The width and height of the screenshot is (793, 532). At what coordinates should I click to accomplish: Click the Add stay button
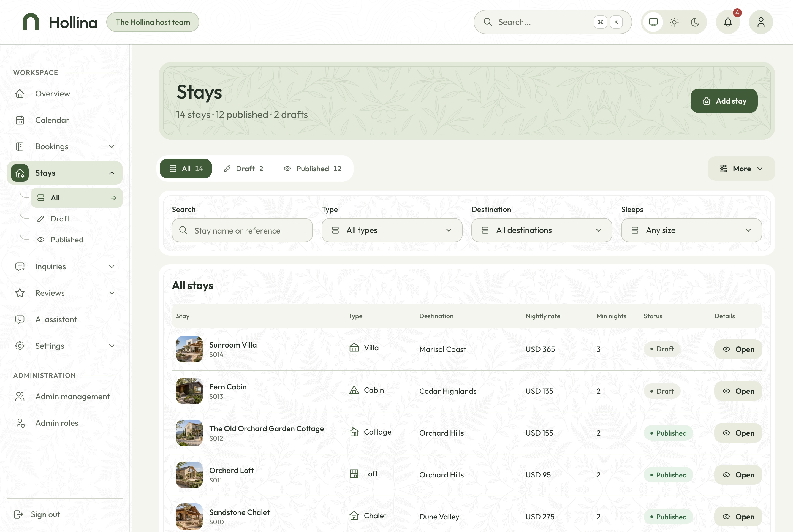[x=724, y=101]
